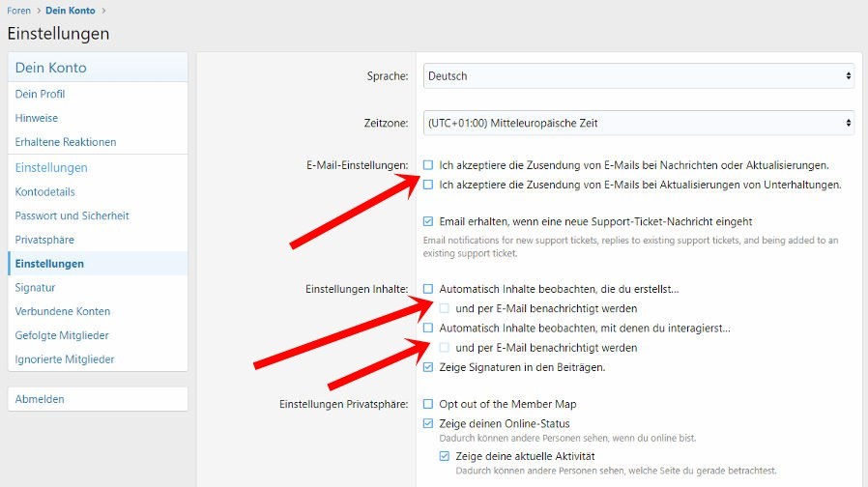Open Erhaltene Reaktionen in sidebar
This screenshot has height=487, width=868.
pyautogui.click(x=98, y=142)
